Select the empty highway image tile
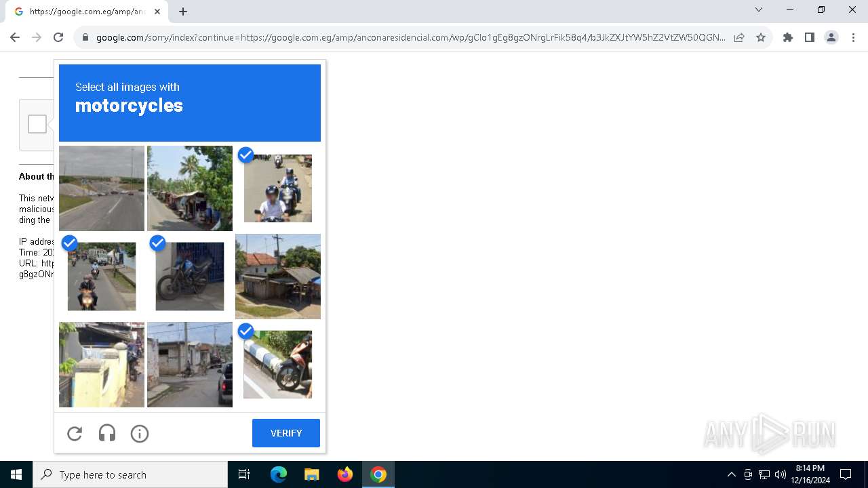Screen dimensions: 868x488 tap(102, 188)
